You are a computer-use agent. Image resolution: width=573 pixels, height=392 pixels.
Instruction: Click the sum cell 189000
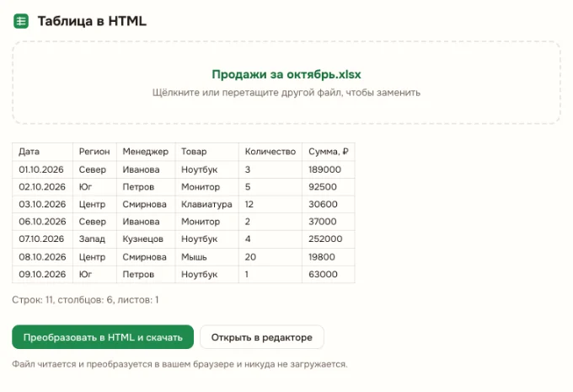329,169
